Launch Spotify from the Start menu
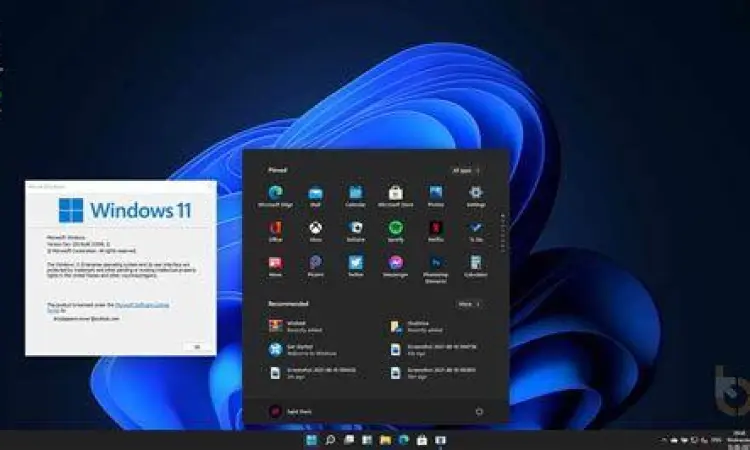750x450 pixels. tap(395, 228)
